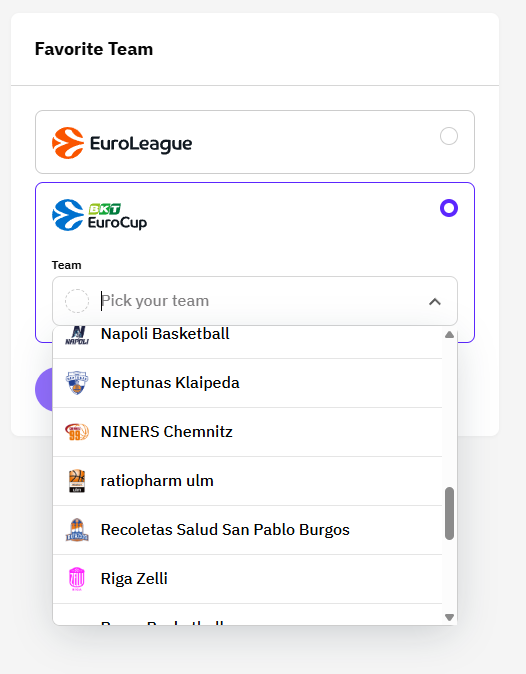Image resolution: width=526 pixels, height=674 pixels.
Task: Click the Recoletas Salud San Pablo Burgos logo
Action: tap(77, 530)
